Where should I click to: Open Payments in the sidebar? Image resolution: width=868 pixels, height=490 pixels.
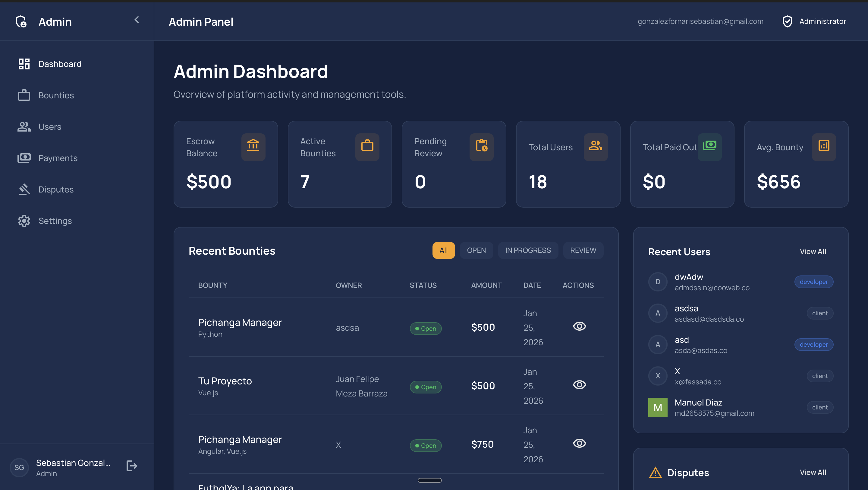pyautogui.click(x=58, y=158)
